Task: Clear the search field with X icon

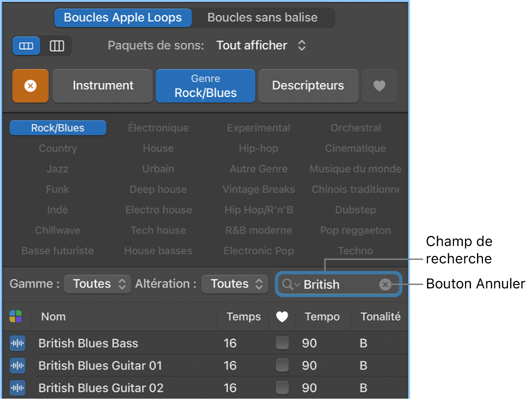Action: tap(385, 284)
